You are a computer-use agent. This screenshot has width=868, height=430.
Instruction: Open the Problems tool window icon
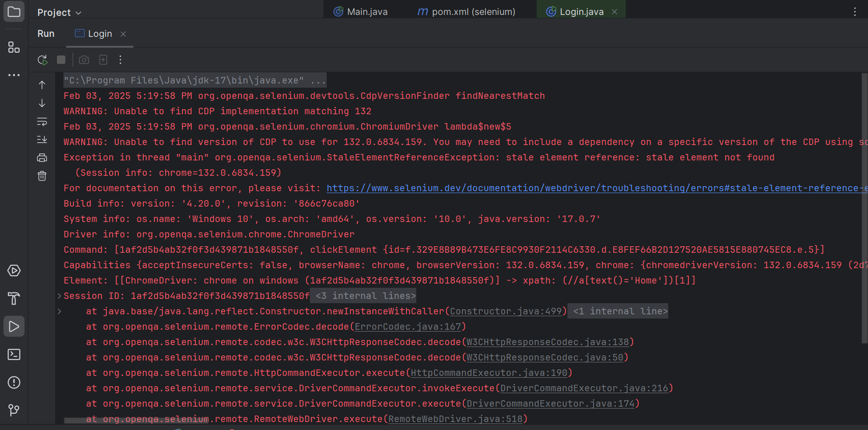pyautogui.click(x=14, y=382)
